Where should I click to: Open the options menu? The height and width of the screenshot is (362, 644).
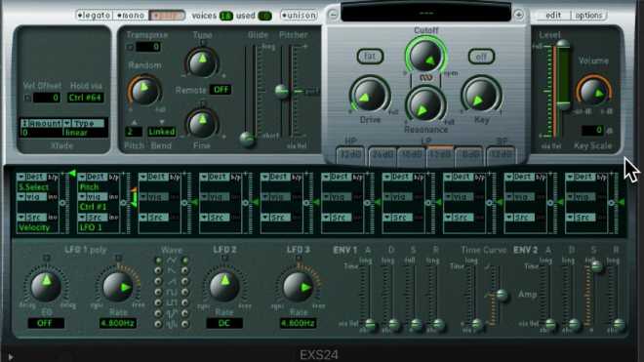[588, 16]
